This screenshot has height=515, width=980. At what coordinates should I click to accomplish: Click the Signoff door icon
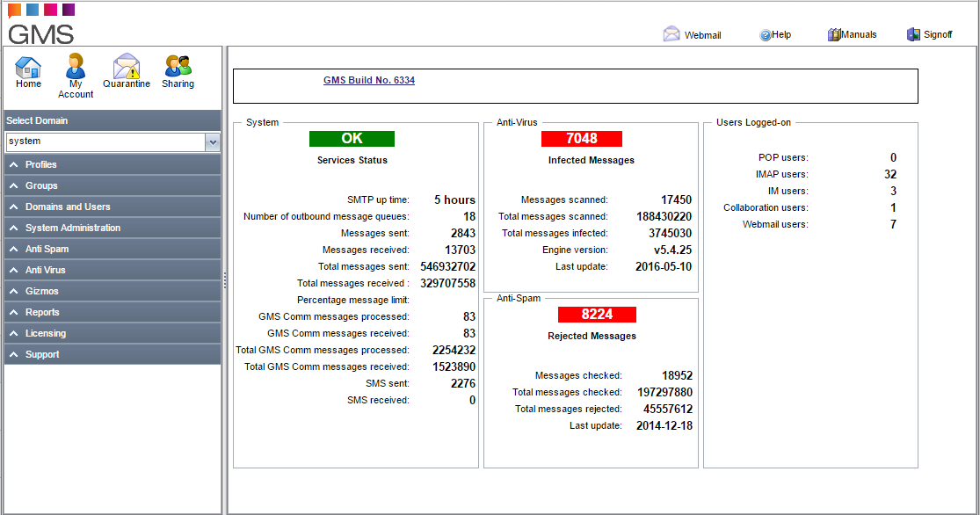[x=914, y=34]
